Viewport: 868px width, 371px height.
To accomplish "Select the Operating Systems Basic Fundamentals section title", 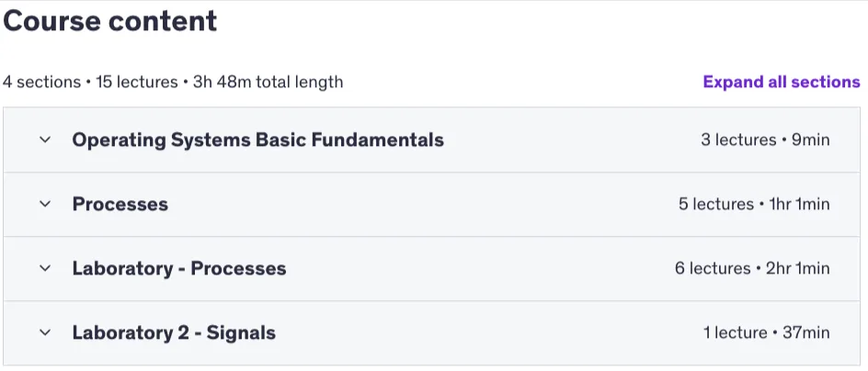I will pos(258,140).
